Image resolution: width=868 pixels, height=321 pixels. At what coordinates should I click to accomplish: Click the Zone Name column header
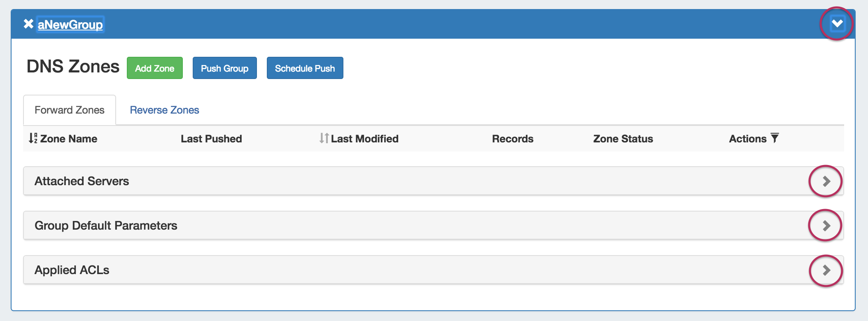pyautogui.click(x=69, y=139)
